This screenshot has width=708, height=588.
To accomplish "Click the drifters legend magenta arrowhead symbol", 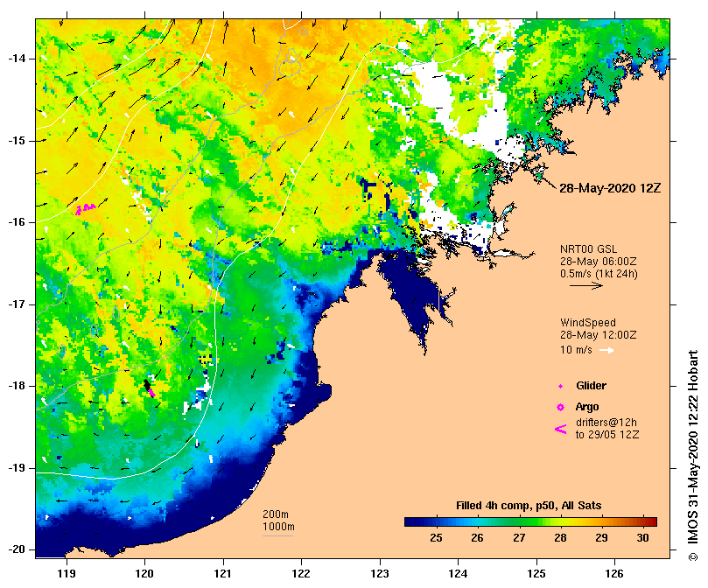I will 560,429.
